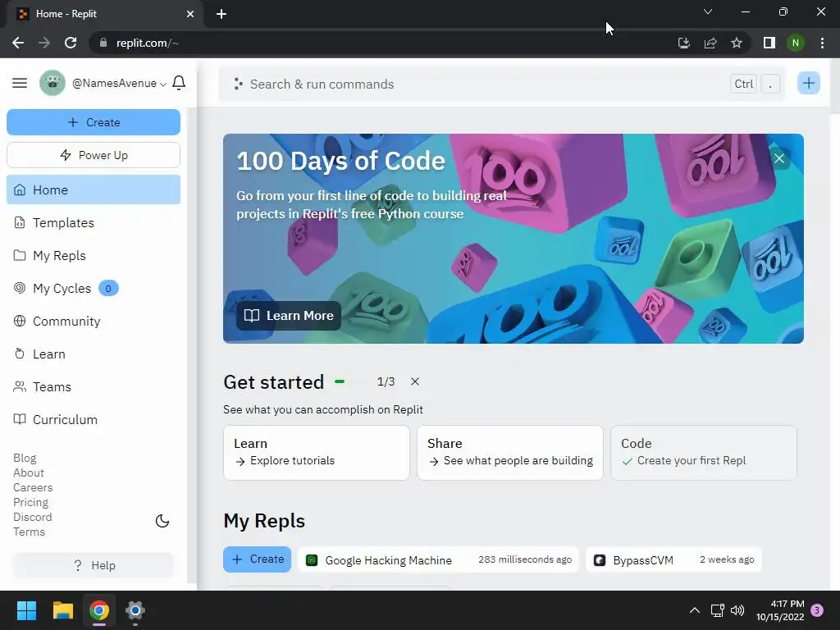
Task: Open the notifications bell
Action: (179, 83)
